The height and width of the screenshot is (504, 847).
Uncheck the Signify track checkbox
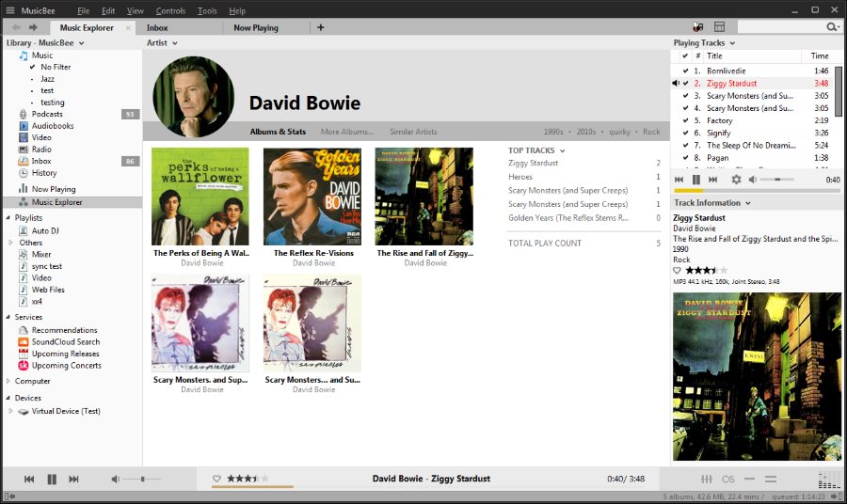point(685,133)
